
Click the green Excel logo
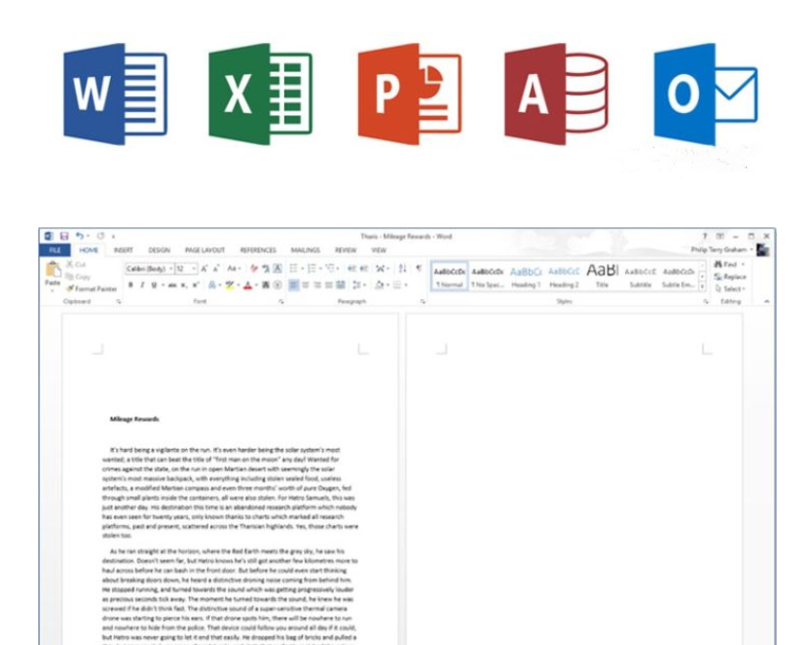pyautogui.click(x=259, y=94)
